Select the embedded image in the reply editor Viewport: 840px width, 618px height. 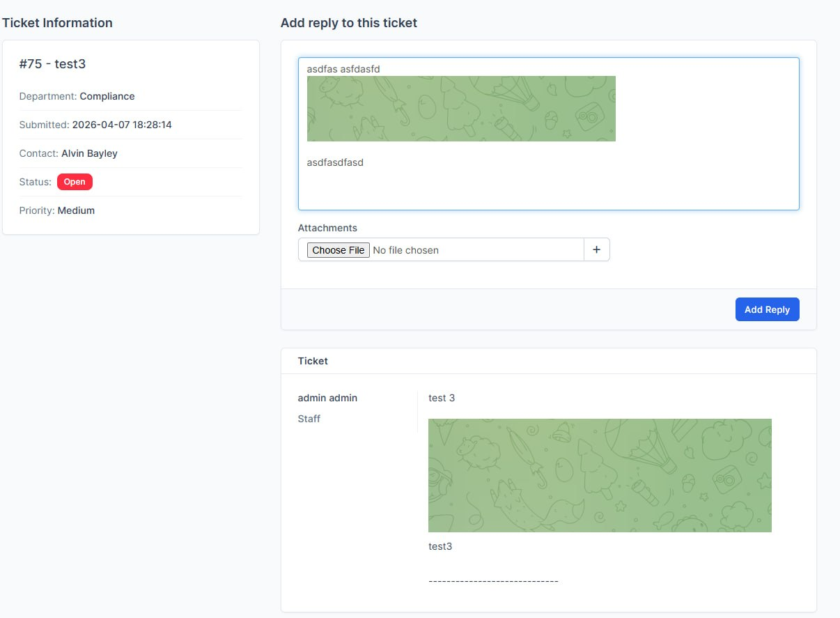[x=461, y=109]
